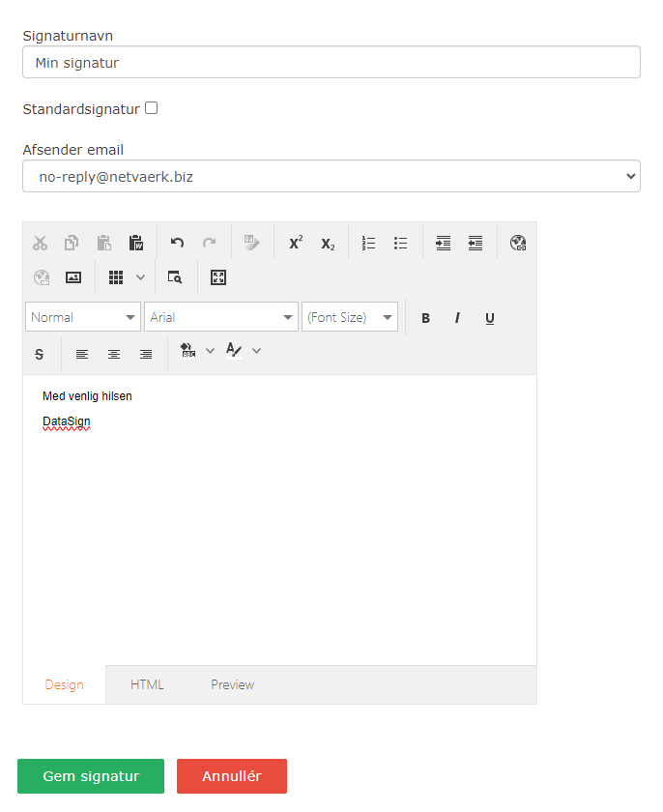
Task: Toggle bold formatting
Action: (x=425, y=318)
